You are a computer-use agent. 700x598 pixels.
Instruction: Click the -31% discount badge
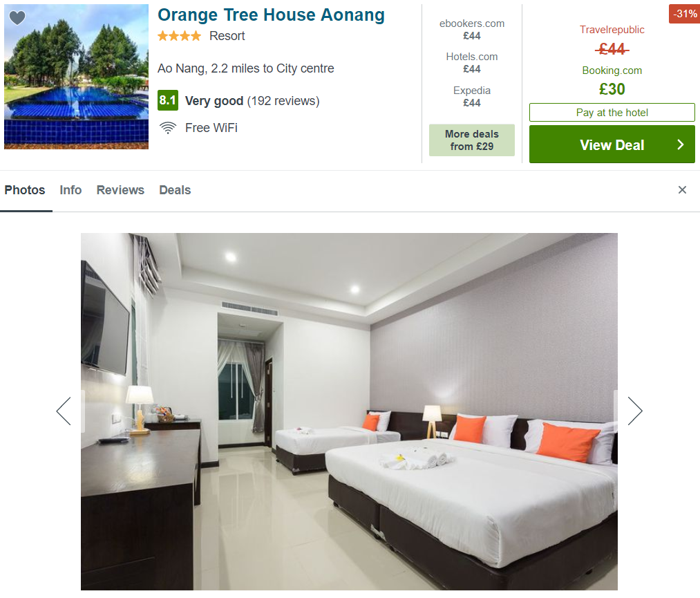pyautogui.click(x=685, y=14)
